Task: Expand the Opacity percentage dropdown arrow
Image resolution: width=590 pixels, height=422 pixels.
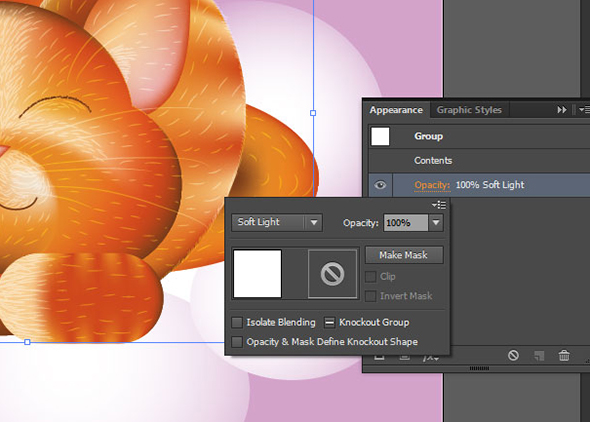Action: (x=436, y=222)
